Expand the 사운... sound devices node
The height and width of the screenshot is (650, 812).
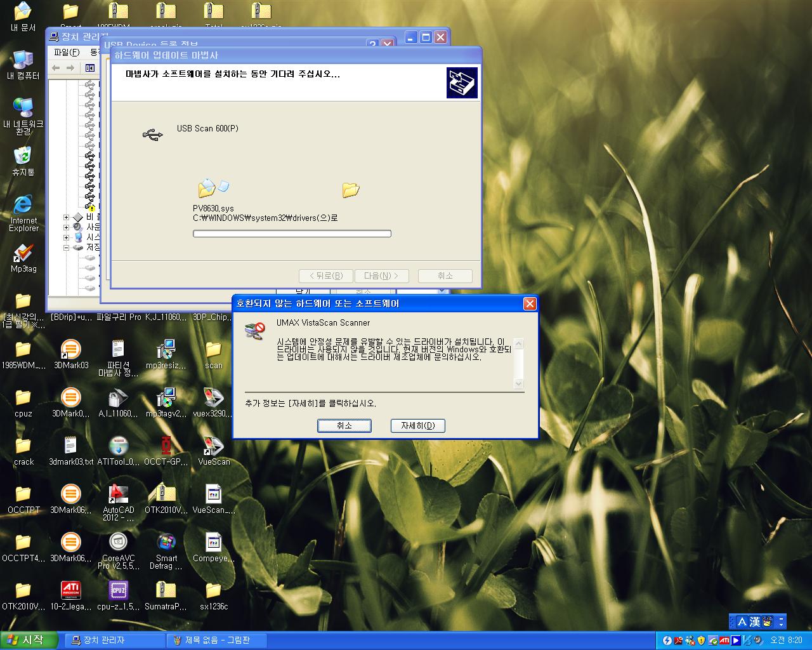(x=66, y=227)
